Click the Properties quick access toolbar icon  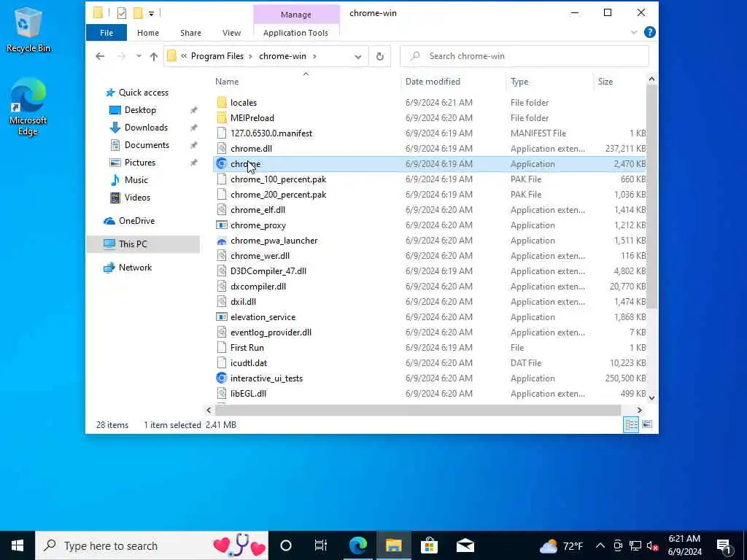(x=122, y=13)
